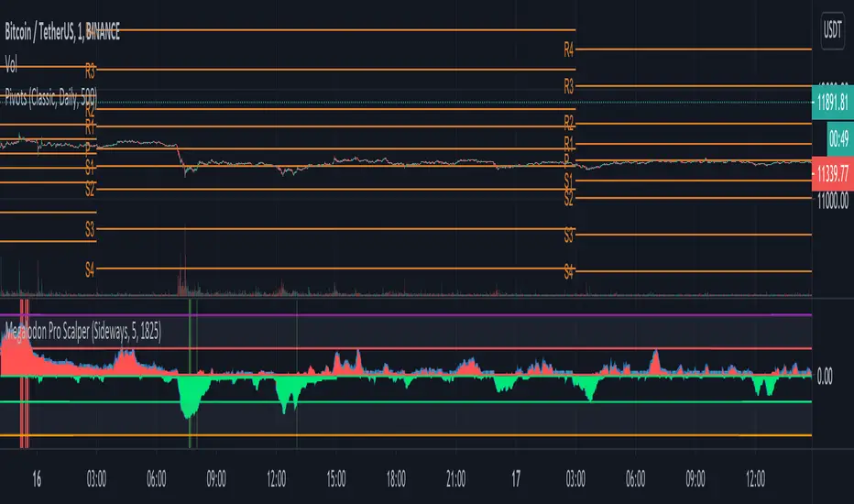This screenshot has height=504, width=854.
Task: Select the Vol indicator legend
Action: coord(11,65)
